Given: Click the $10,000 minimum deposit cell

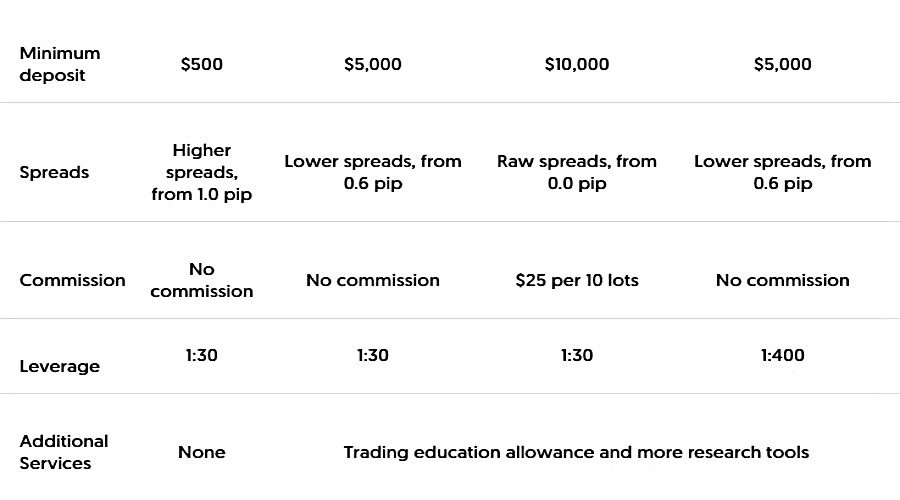Looking at the screenshot, I should click(x=577, y=64).
